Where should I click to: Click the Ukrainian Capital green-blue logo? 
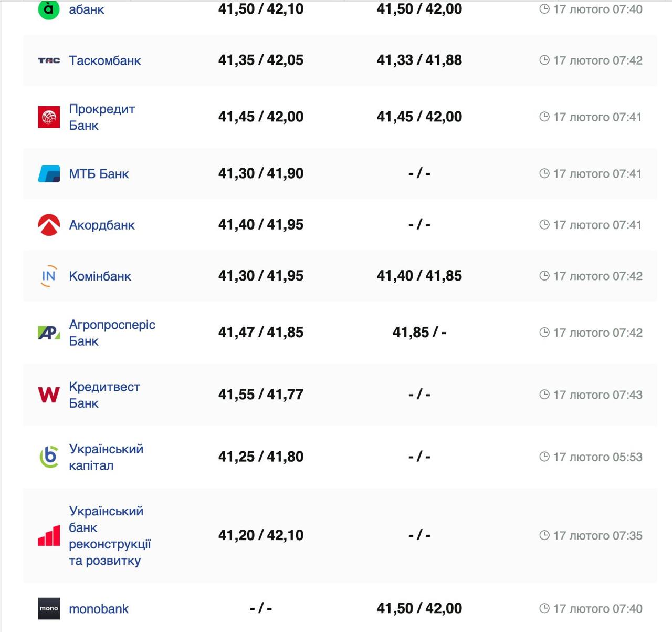click(x=49, y=457)
